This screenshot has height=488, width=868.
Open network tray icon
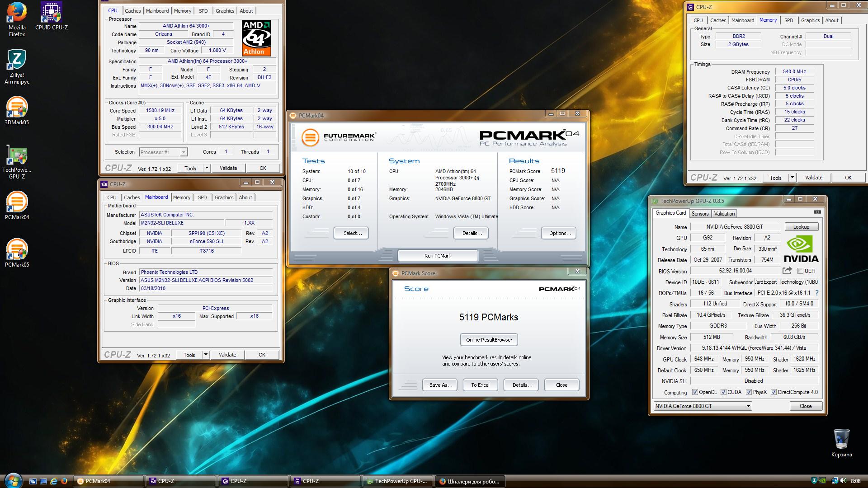[835, 481]
